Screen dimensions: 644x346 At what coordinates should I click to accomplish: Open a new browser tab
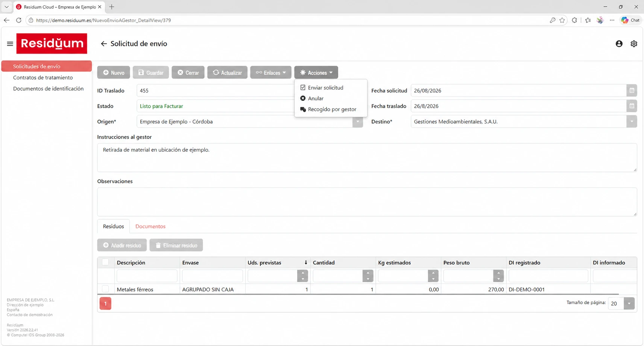[112, 7]
